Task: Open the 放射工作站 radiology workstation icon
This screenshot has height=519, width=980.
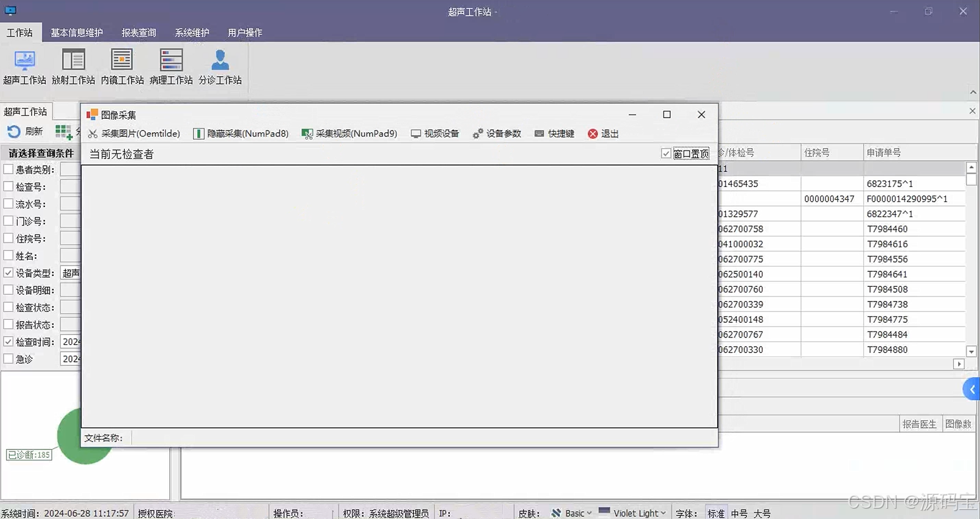Action: [73, 66]
